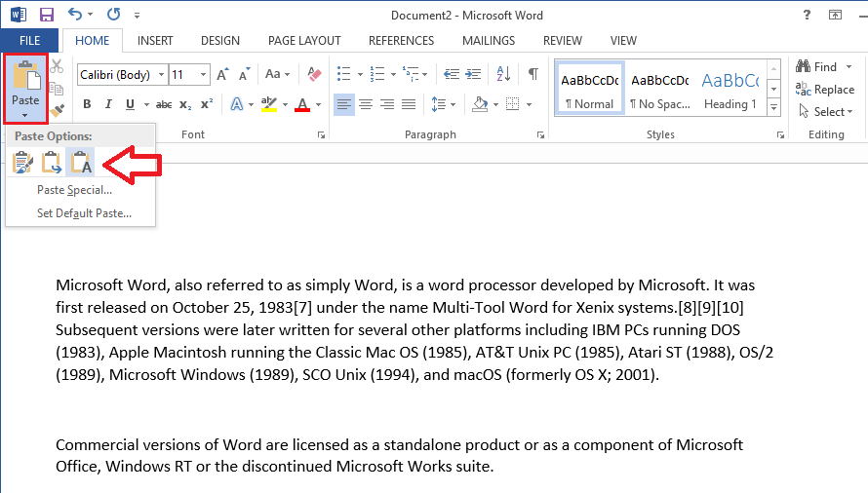
Task: Choose Keep Text Only paste option
Action: point(81,163)
